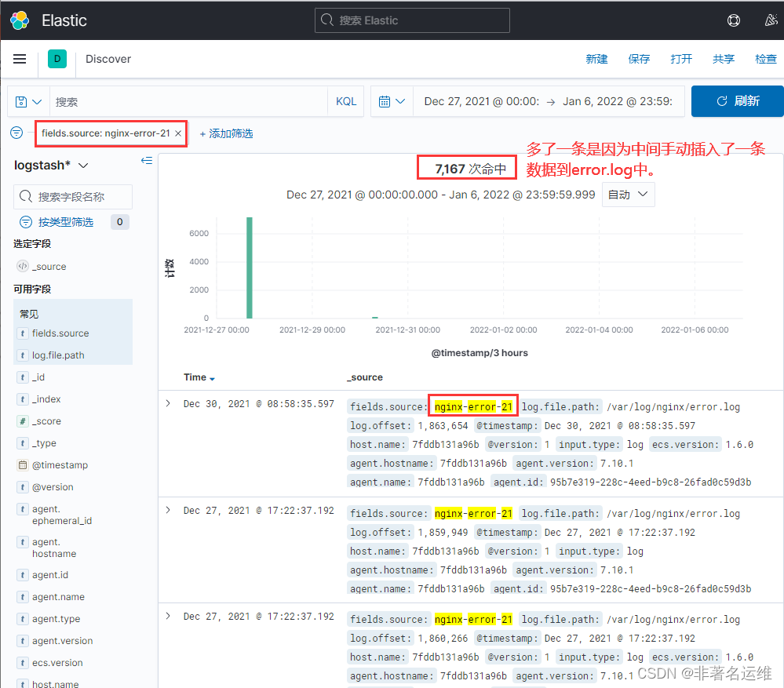
Task: Click the 刷新 refresh button
Action: point(737,101)
